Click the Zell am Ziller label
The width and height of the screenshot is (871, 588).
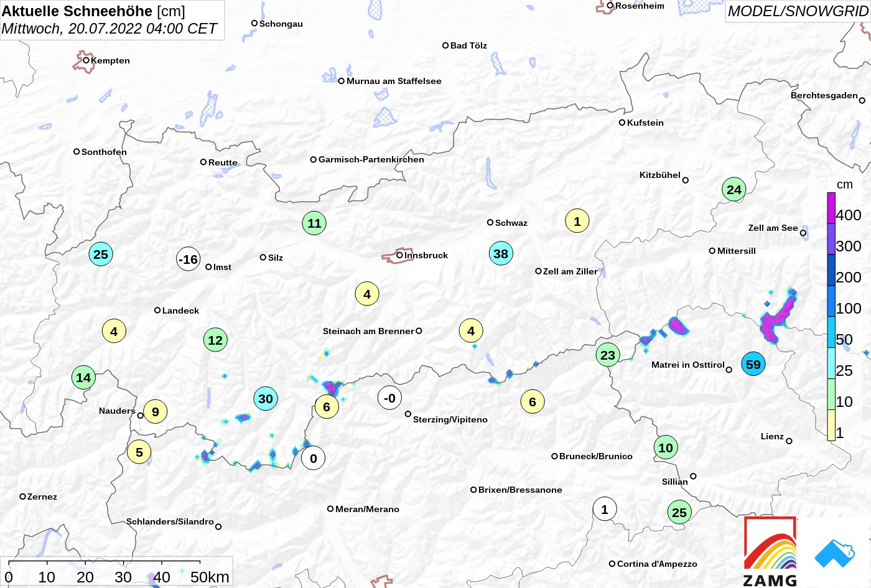570,271
